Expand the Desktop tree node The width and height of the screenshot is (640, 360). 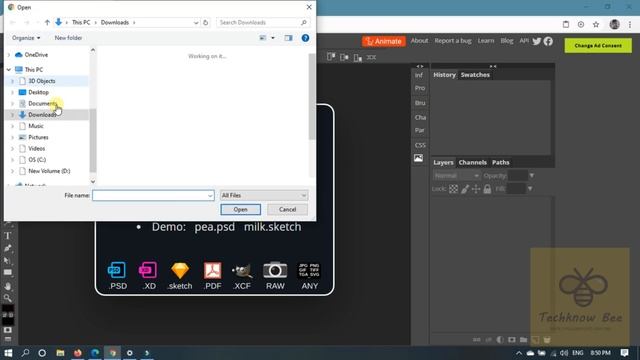coord(12,93)
